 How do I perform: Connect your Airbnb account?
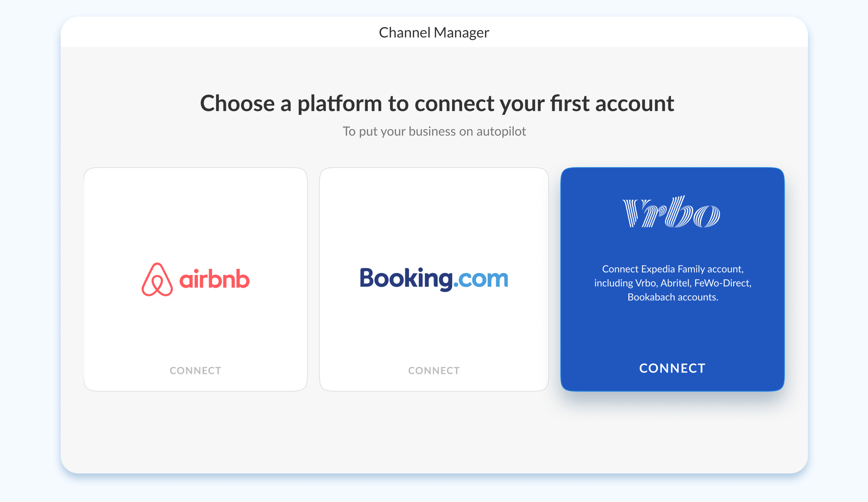pos(195,371)
